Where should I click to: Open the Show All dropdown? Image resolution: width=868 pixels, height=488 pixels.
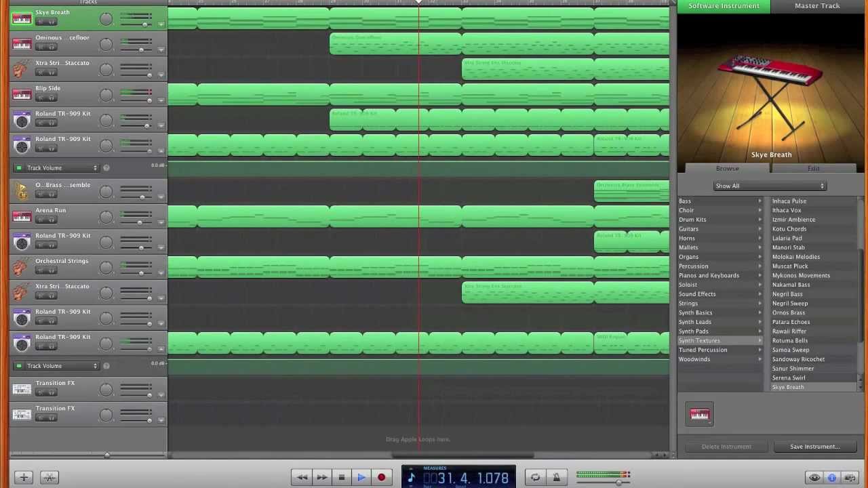pos(770,186)
